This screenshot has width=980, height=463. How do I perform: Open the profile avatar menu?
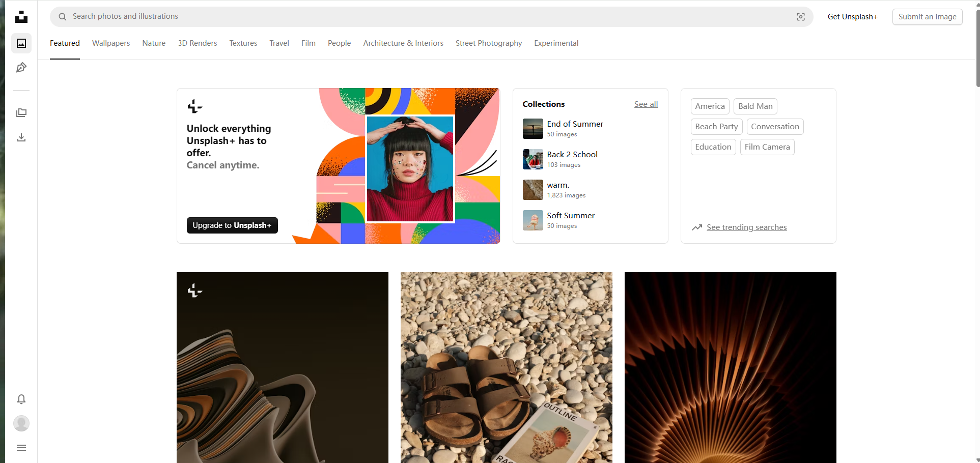[21, 423]
